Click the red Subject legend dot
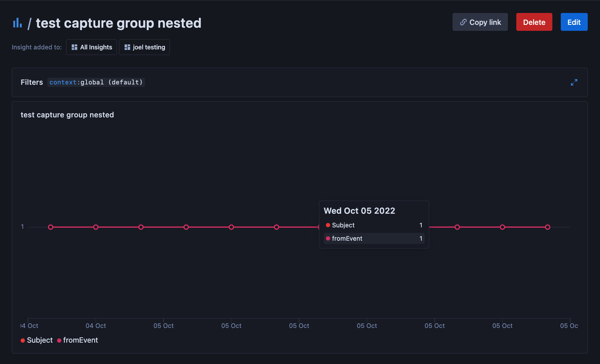This screenshot has width=600, height=364. pos(23,341)
